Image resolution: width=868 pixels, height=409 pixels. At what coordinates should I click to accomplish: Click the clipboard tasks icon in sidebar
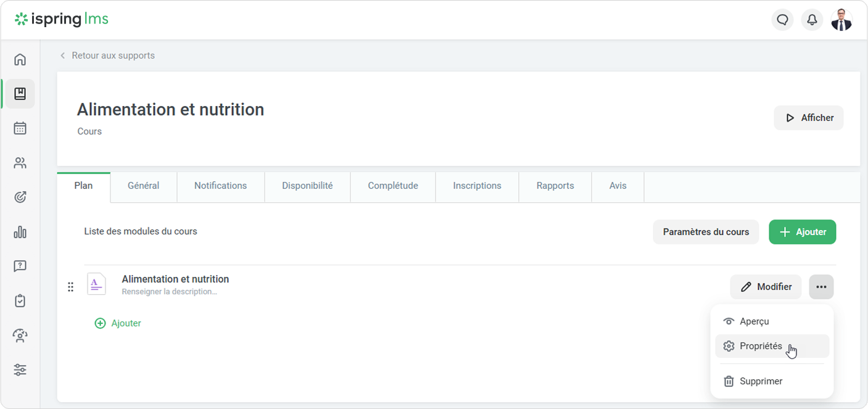[20, 301]
